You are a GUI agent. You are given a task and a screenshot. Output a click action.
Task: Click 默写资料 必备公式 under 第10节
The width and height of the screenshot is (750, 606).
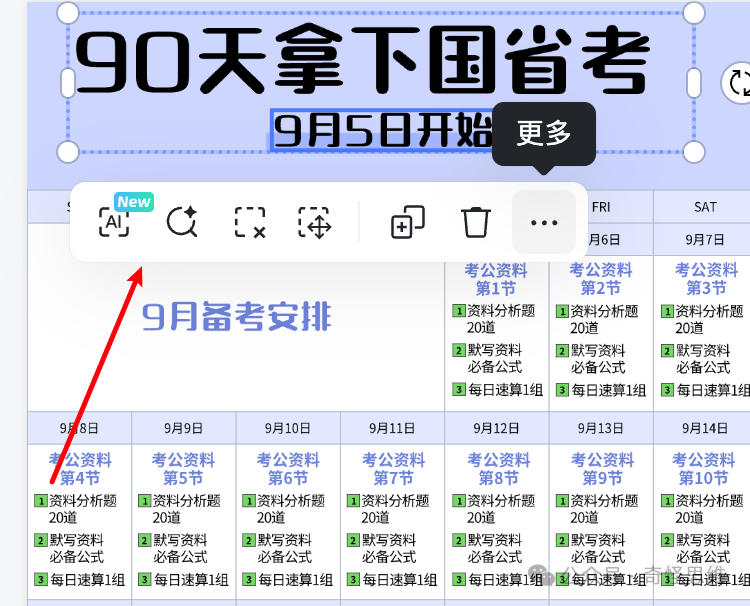tap(703, 548)
